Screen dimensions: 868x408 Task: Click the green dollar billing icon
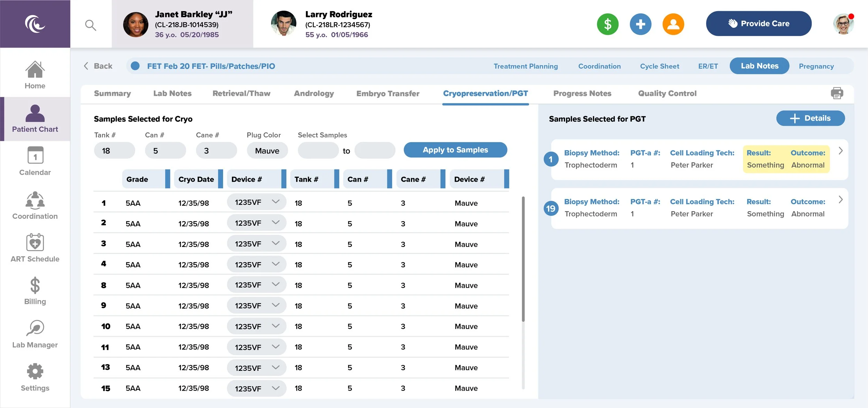coord(608,24)
